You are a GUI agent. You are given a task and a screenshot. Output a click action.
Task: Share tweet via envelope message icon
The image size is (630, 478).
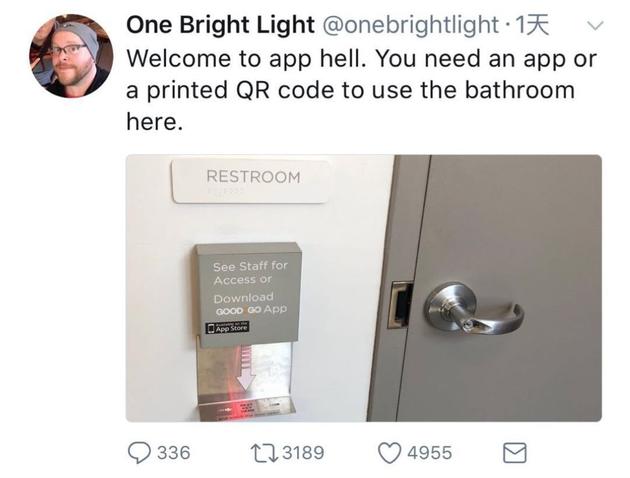[x=515, y=453]
